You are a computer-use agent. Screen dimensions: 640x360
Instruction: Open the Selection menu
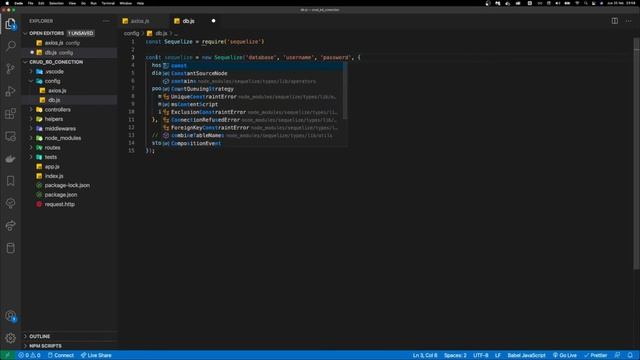coord(56,3)
